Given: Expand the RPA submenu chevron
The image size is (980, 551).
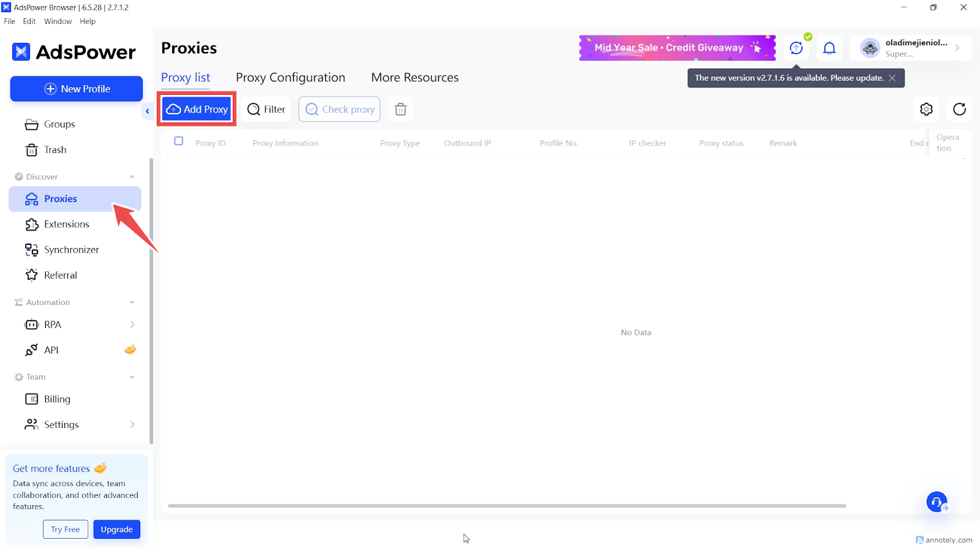Looking at the screenshot, I should 132,324.
